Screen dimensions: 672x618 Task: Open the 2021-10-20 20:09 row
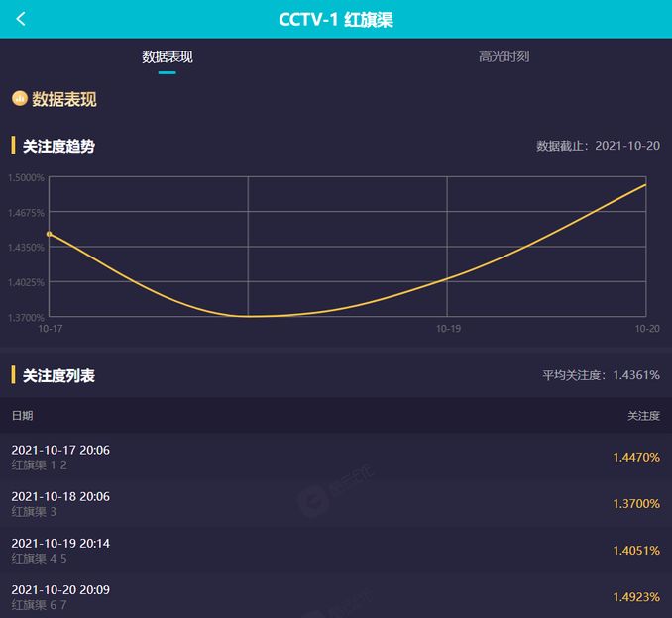coord(336,596)
